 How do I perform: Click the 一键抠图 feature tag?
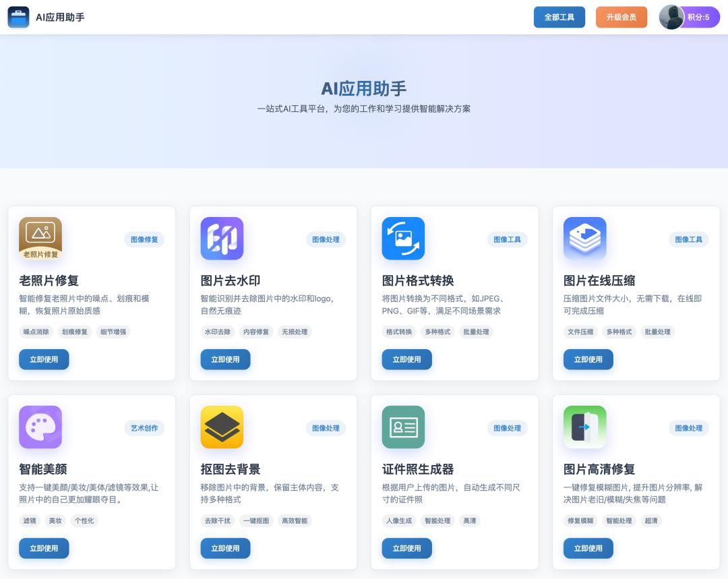point(256,520)
